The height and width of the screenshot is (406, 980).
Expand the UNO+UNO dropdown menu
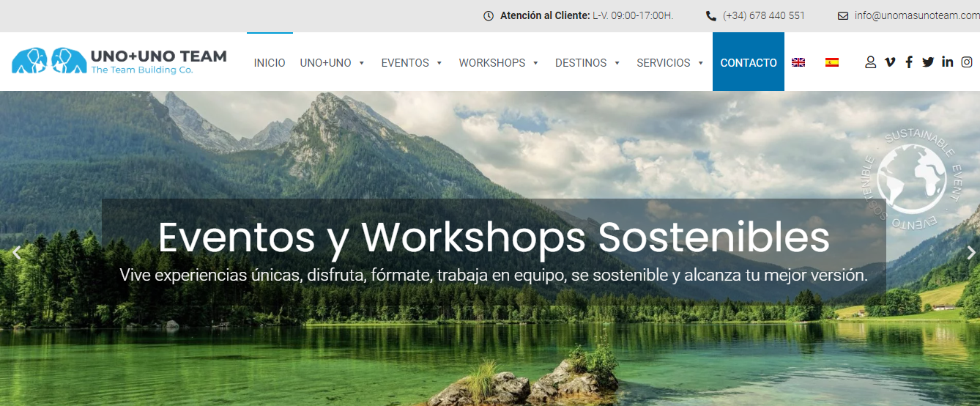coord(333,63)
